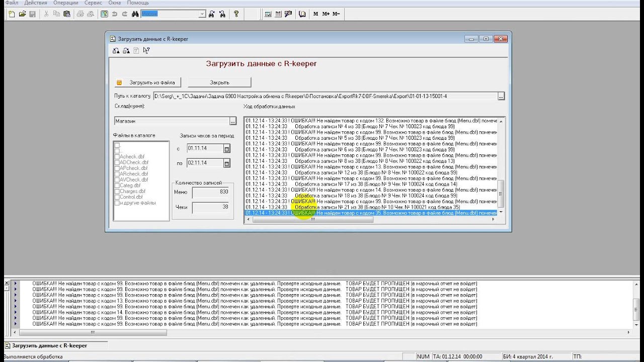644x362 pixels.
Task: Open the catalog path browse button
Action: 501,96
